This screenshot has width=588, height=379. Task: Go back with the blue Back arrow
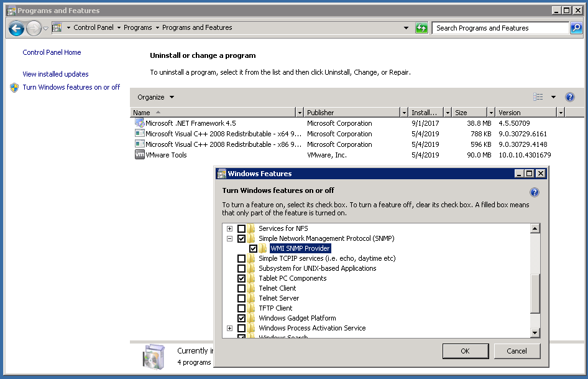point(17,28)
